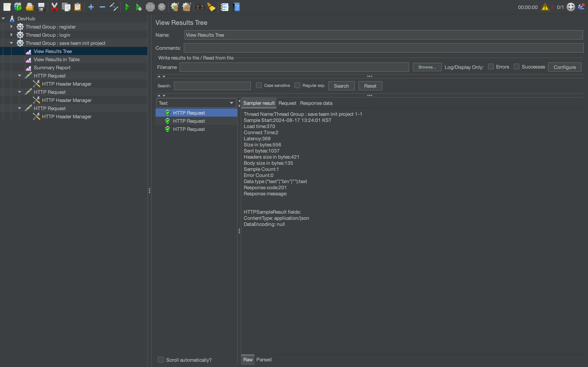The height and width of the screenshot is (367, 588).
Task: Click the Open folder toolbar icon
Action: coord(30,7)
